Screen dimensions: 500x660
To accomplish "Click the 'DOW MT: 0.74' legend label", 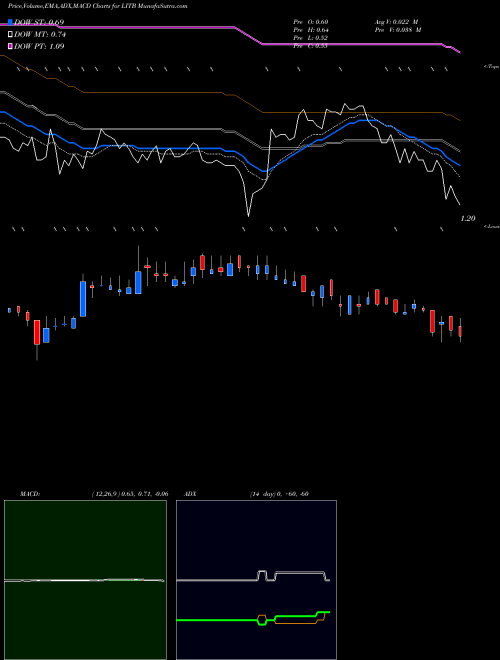I will click(x=40, y=35).
